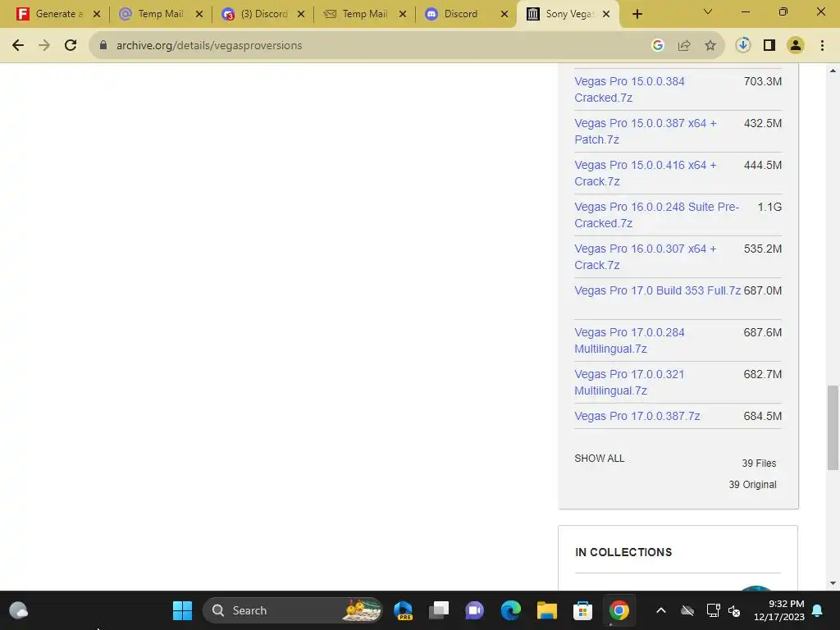Open the display tray icon
Viewport: 840px width, 630px height.
[x=713, y=610]
